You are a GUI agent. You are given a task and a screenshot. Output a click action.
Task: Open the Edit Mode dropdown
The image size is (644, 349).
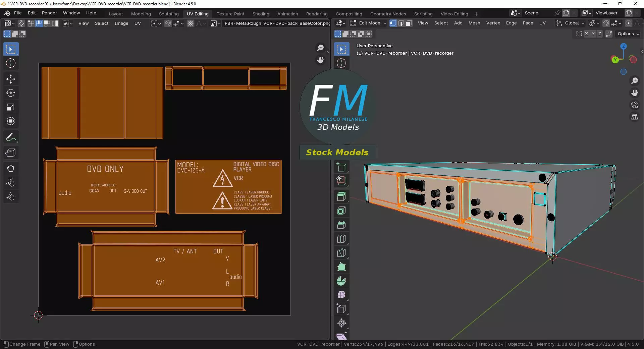point(368,23)
